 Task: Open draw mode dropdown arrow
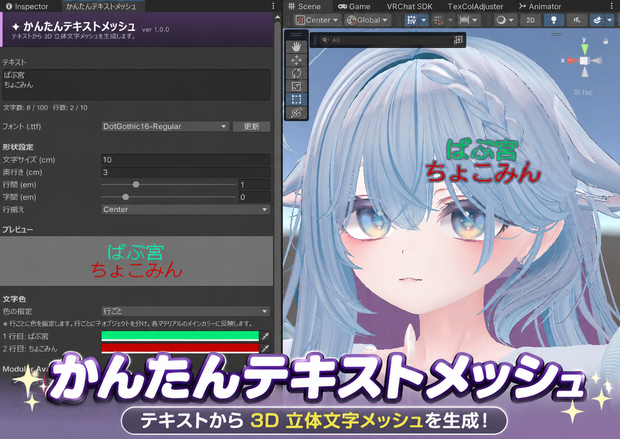point(512,20)
